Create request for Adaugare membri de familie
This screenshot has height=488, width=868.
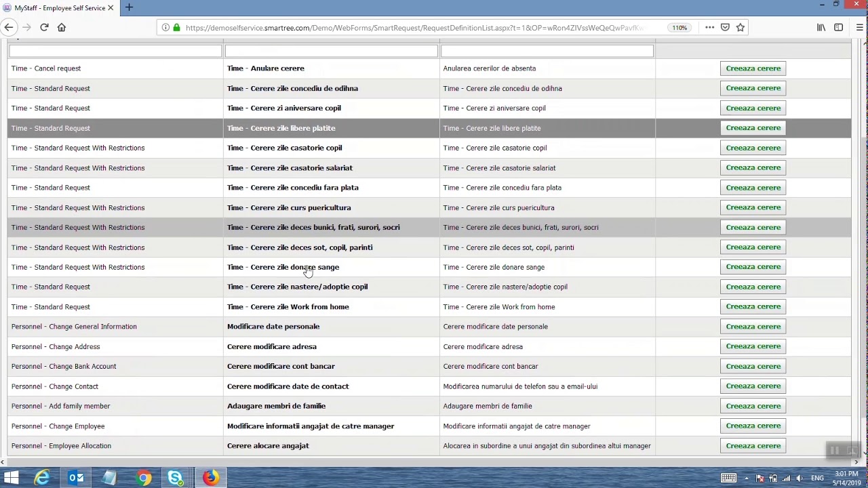tap(753, 406)
